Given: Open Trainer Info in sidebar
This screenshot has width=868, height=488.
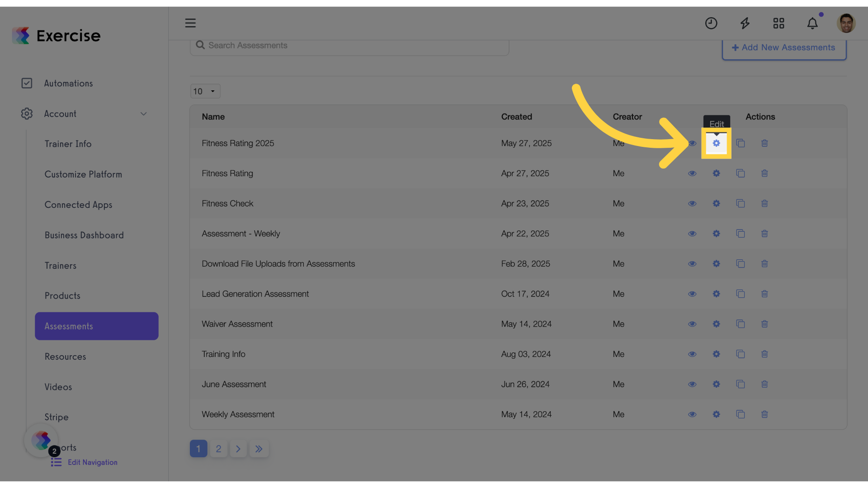Looking at the screenshot, I should point(68,144).
